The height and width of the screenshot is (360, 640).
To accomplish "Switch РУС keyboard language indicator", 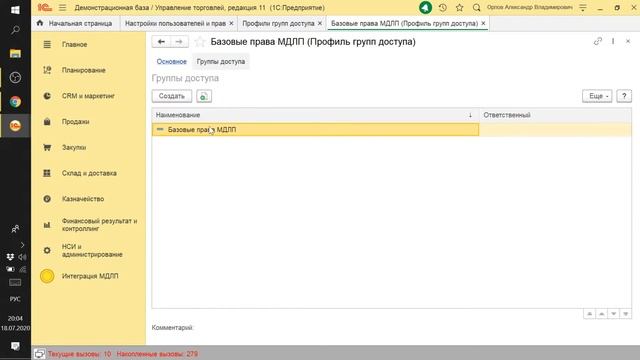I will point(15,299).
